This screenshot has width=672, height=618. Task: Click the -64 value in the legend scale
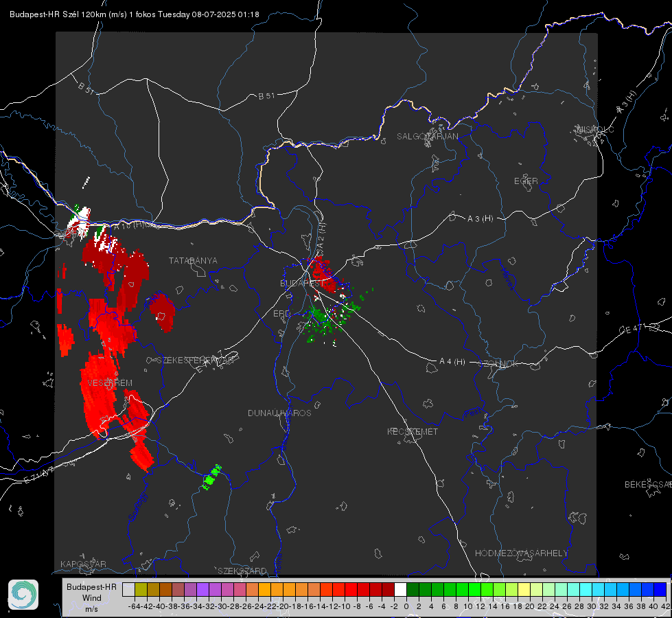[135, 606]
